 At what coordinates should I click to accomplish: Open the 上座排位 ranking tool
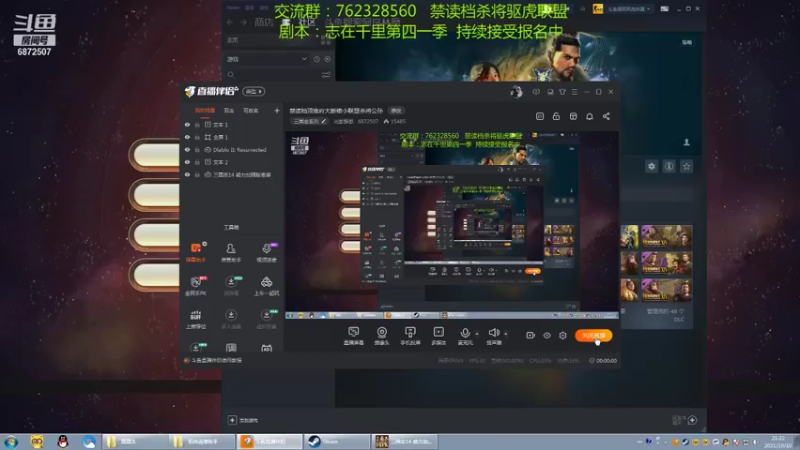pos(196,319)
